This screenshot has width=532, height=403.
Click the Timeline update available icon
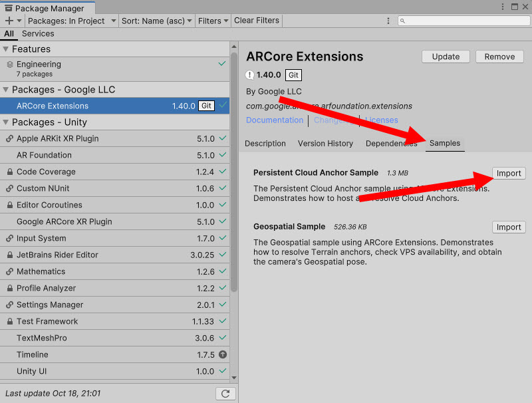(223, 354)
